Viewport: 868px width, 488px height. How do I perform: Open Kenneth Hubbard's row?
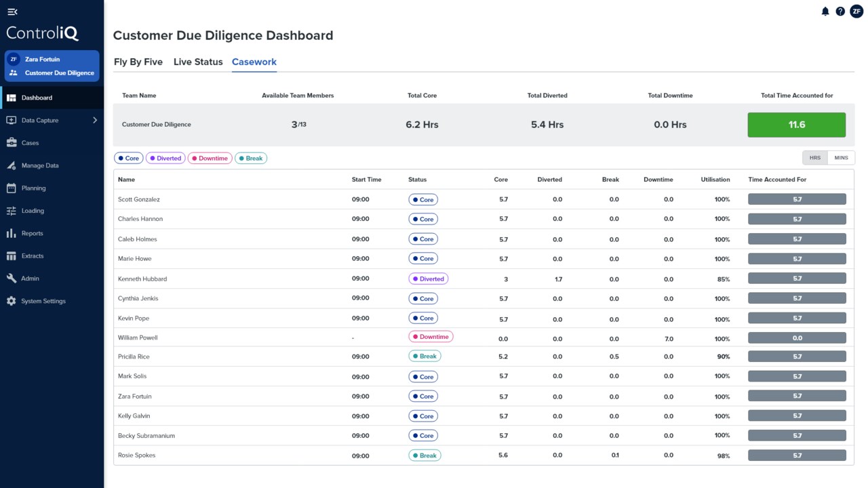click(x=142, y=279)
